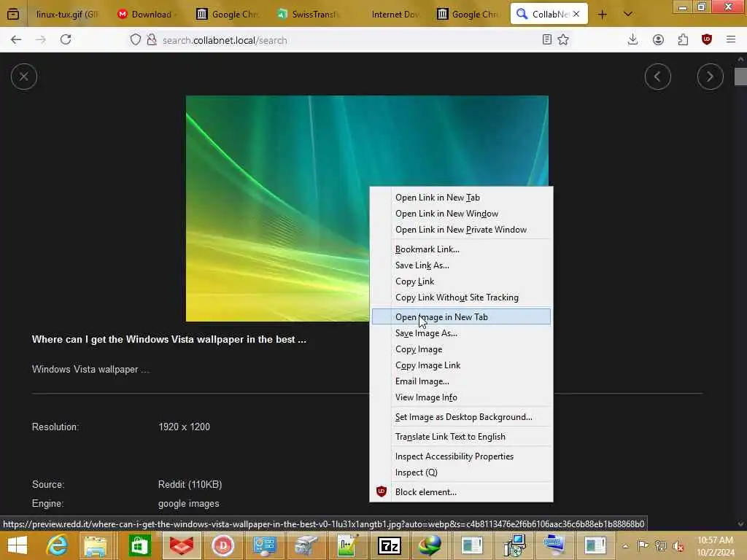Switch to the SwissTransfer tab
This screenshot has width=747, height=560.
pyautogui.click(x=309, y=15)
